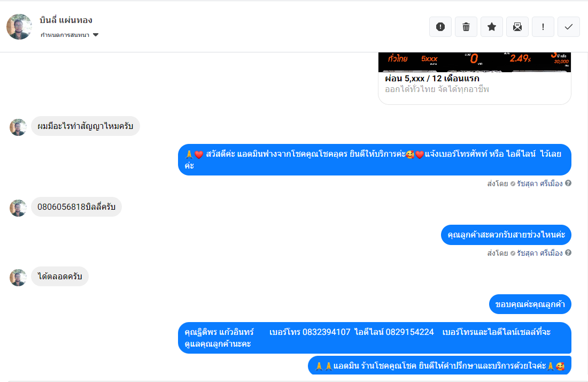Mark conversation as unread envelope icon
The image size is (588, 382).
(517, 27)
